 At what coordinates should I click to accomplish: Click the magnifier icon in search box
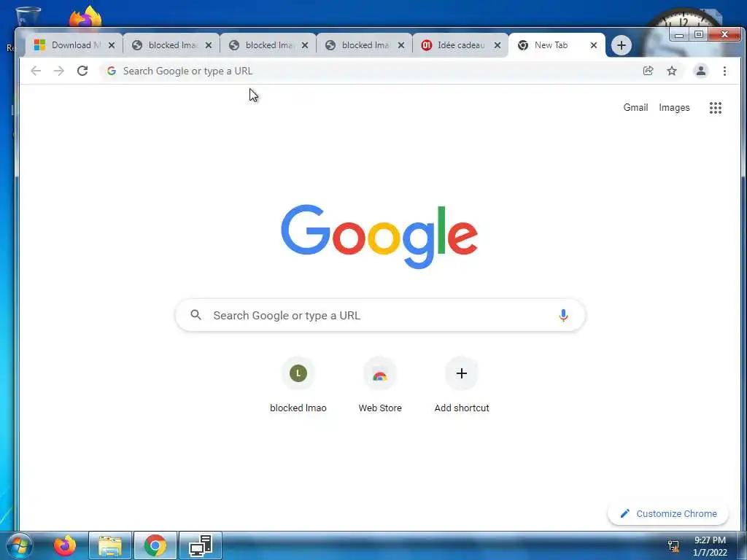pyautogui.click(x=196, y=315)
